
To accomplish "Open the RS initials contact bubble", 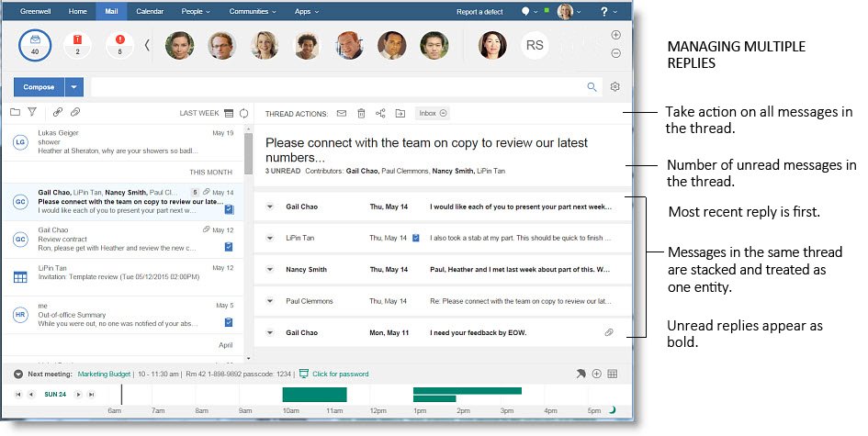I will [x=535, y=45].
